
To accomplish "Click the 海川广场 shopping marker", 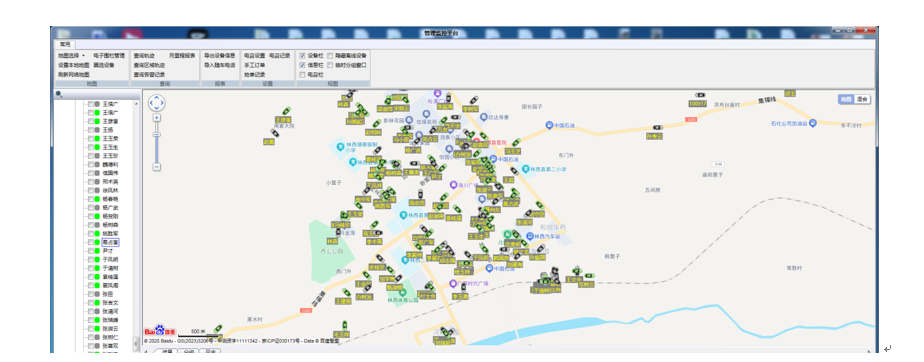I will [453, 185].
